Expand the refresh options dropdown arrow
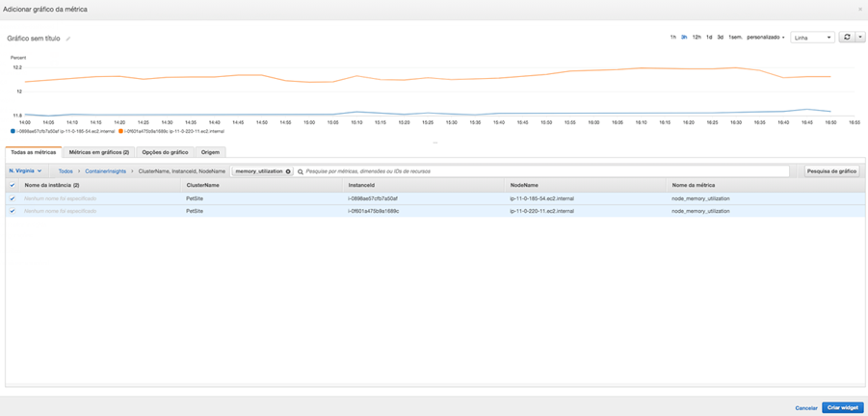 click(859, 37)
